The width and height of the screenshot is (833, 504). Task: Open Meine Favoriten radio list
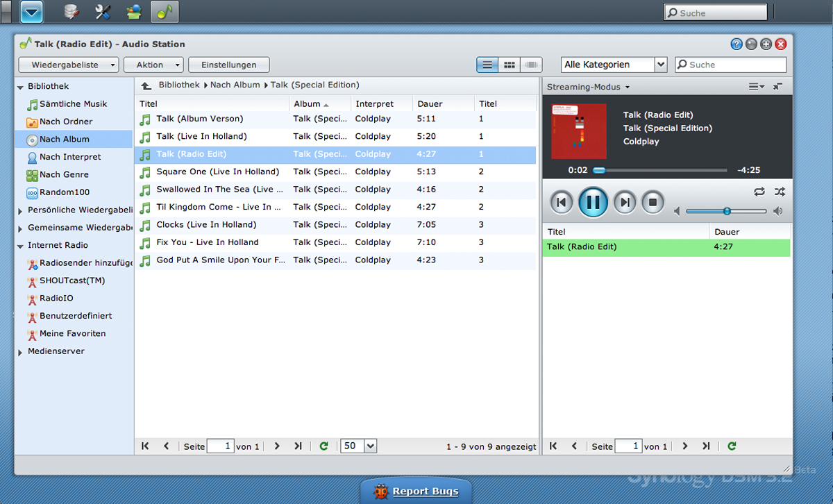pos(72,334)
